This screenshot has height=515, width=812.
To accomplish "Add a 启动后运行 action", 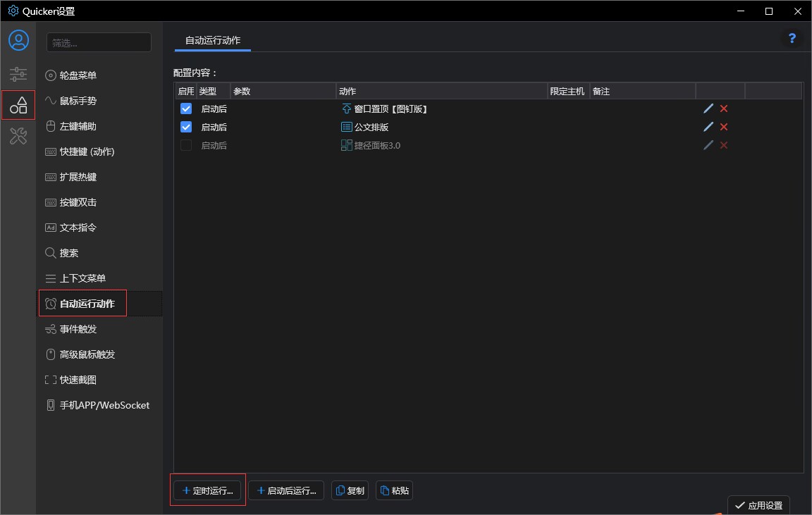I will click(286, 490).
